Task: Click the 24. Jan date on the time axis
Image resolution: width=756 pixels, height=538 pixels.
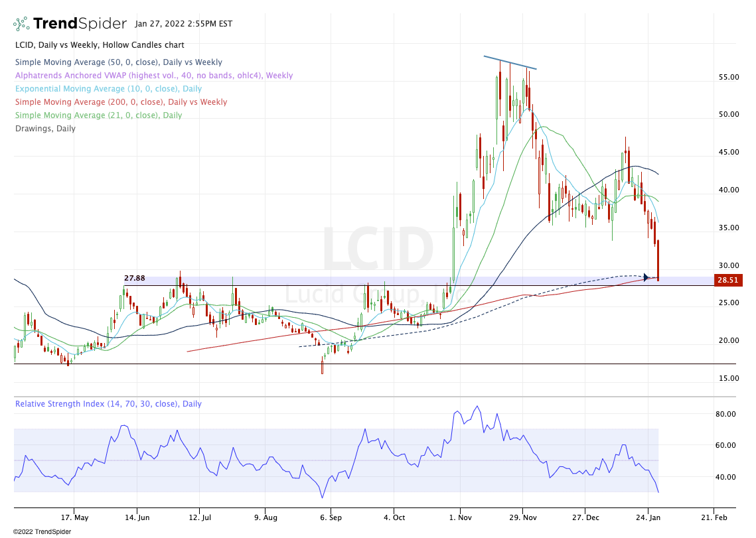Action: [x=650, y=517]
